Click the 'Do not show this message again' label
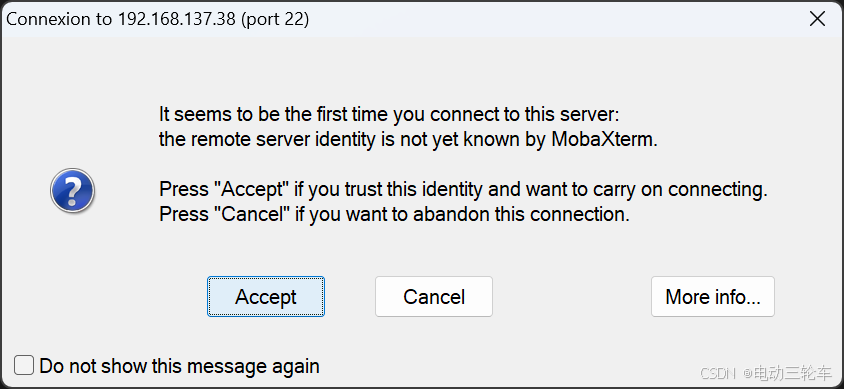 180,366
